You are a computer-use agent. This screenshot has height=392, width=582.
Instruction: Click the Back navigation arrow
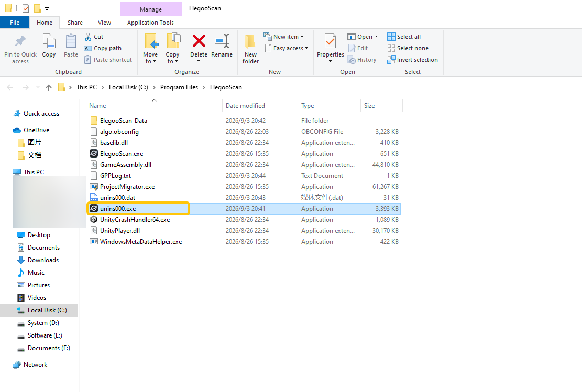[x=10, y=87]
